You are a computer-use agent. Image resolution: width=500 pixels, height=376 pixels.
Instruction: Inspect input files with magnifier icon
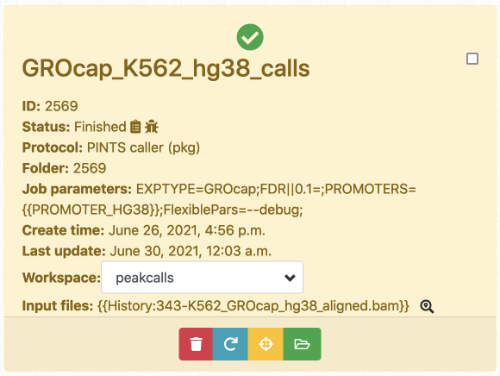[427, 306]
